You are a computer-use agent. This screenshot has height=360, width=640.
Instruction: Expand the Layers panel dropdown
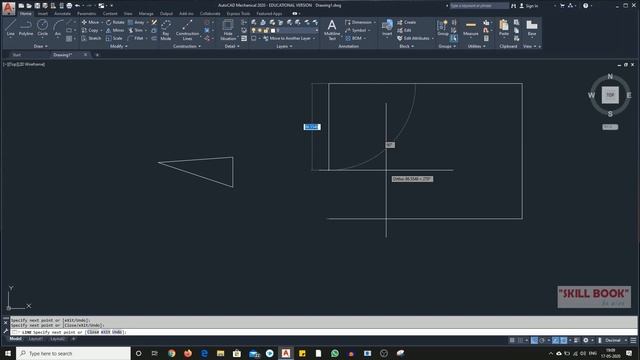point(284,47)
